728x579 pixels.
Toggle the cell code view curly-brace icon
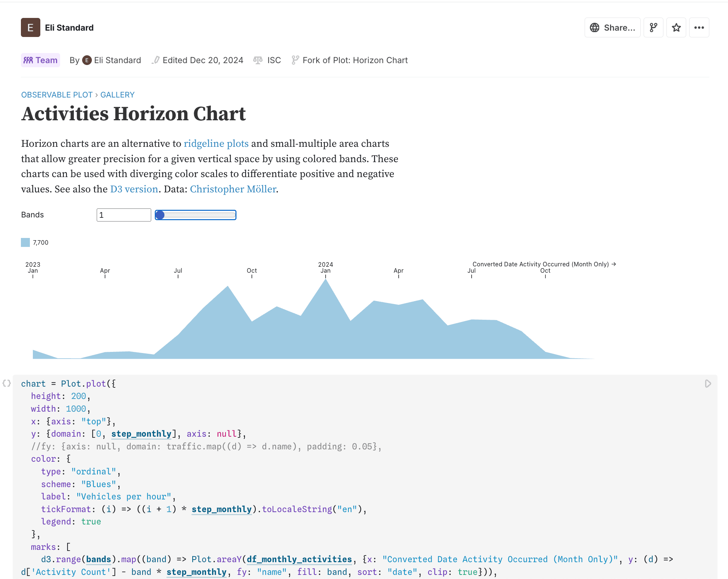click(x=6, y=383)
